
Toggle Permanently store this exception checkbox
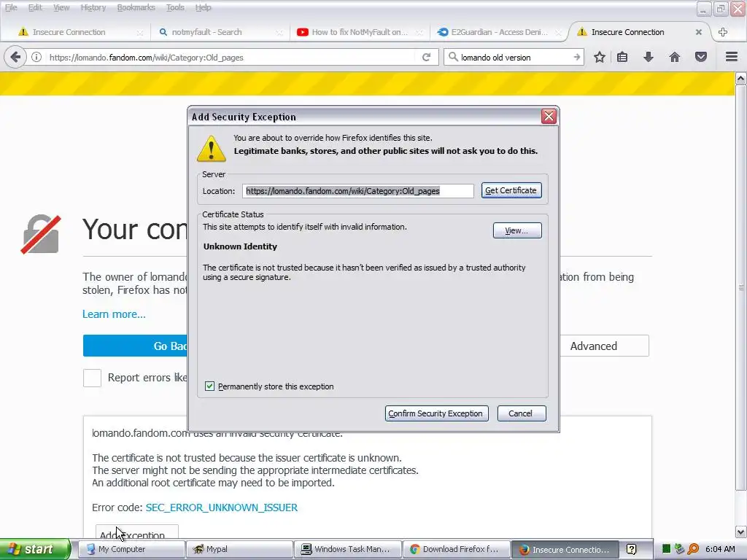tap(209, 386)
